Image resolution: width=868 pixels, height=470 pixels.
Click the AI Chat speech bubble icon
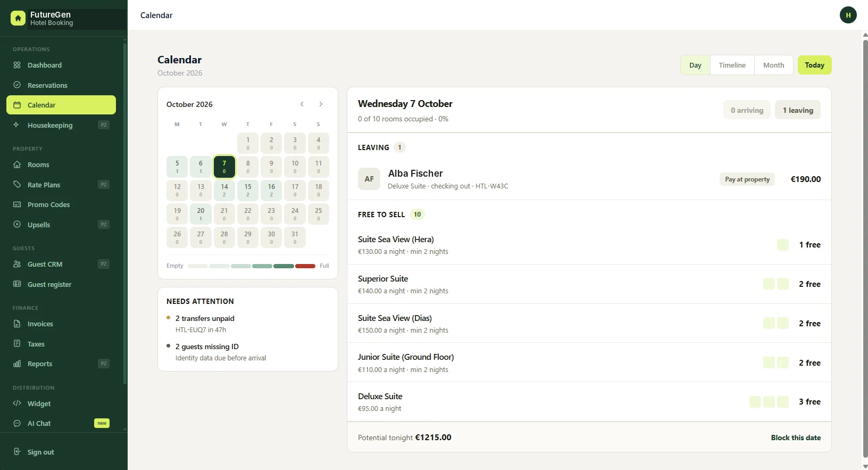click(x=17, y=423)
